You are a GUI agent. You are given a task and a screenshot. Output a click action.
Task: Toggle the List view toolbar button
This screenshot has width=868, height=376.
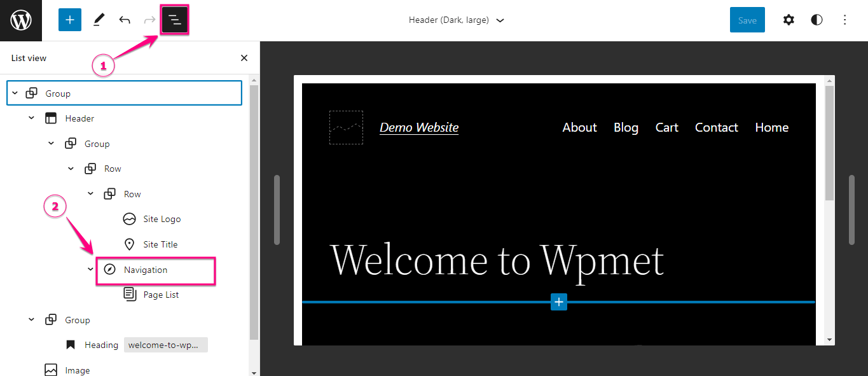[175, 20]
